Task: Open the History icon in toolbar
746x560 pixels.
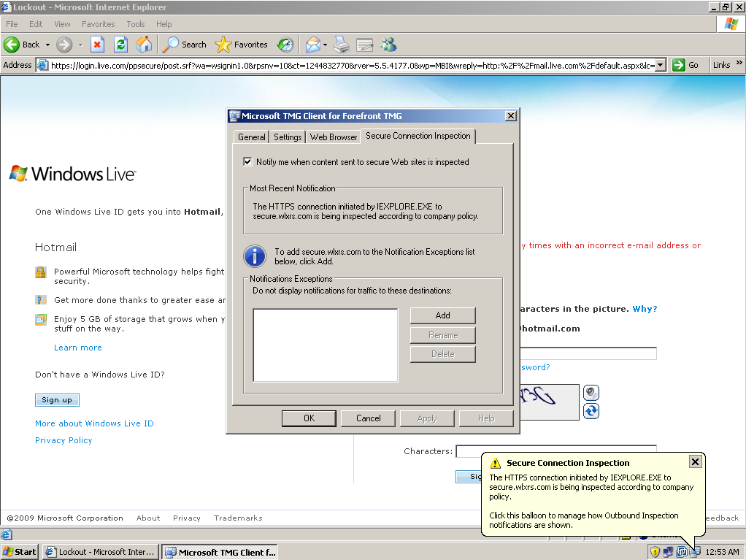Action: 285,45
